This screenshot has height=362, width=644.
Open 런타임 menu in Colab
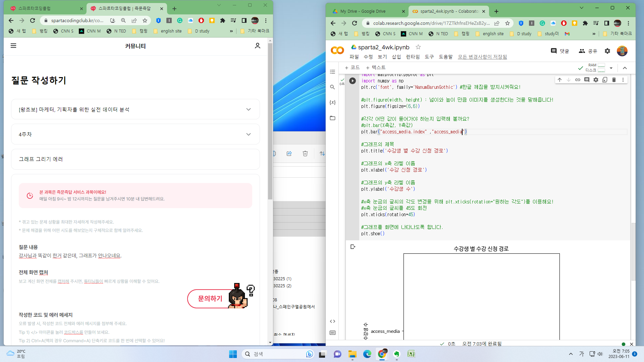click(x=413, y=57)
